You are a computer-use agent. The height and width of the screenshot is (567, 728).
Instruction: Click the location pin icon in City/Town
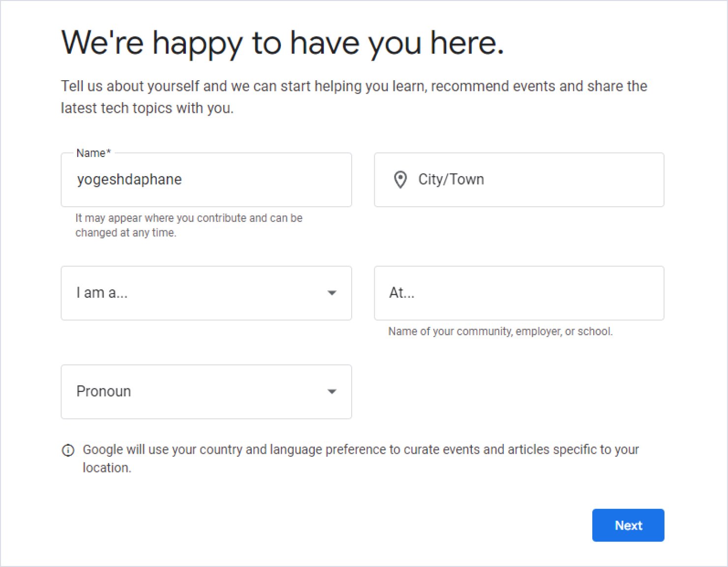(400, 180)
